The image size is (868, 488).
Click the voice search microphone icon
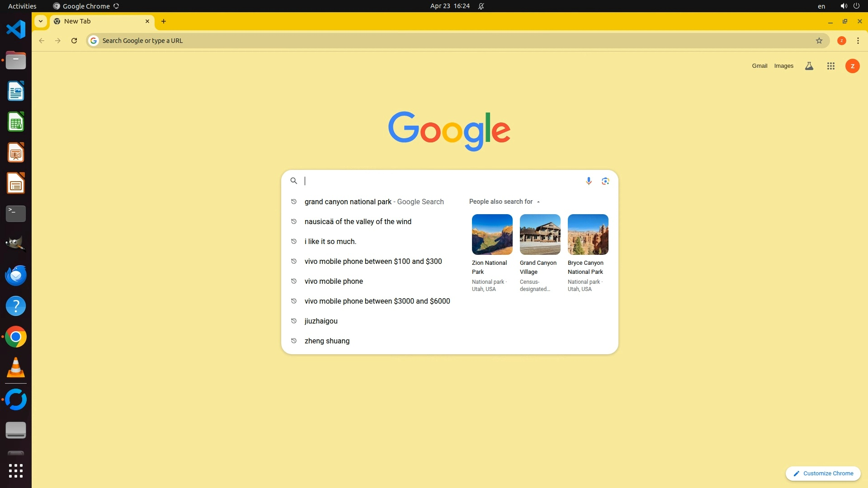589,181
